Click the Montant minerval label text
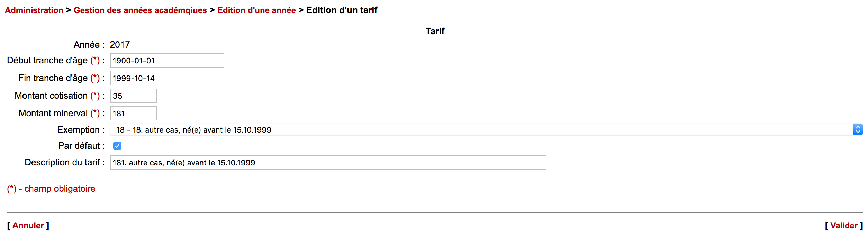Image resolution: width=868 pixels, height=243 pixels. 53,114
